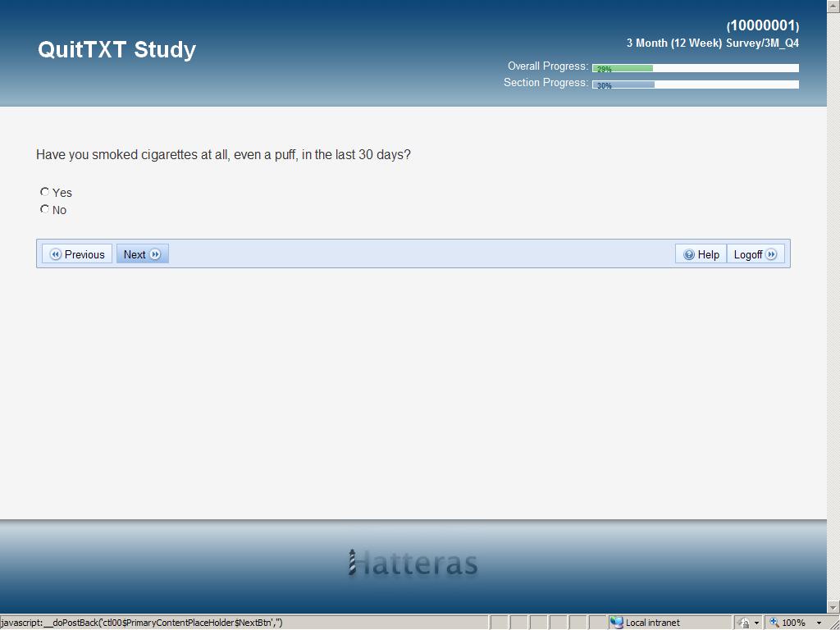Open the zoom level dropdown arrow
Viewport: 840px width, 630px height.
coord(819,623)
